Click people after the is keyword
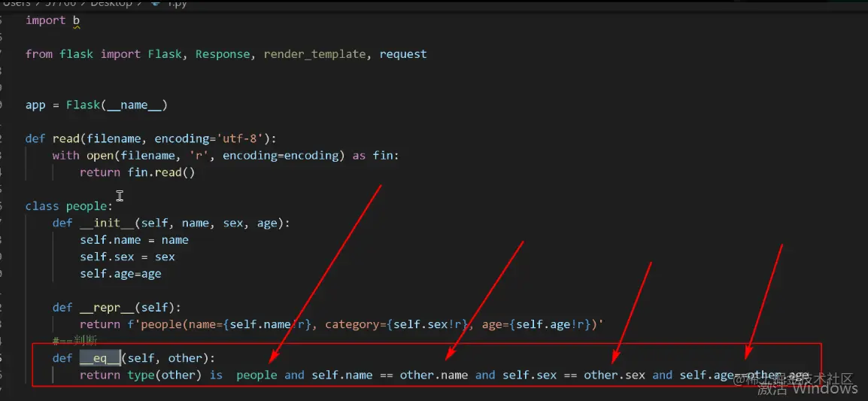The image size is (868, 401). (256, 375)
